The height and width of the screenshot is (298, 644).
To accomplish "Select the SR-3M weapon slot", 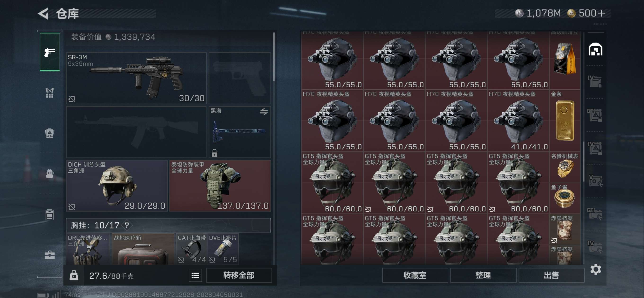I will 136,78.
